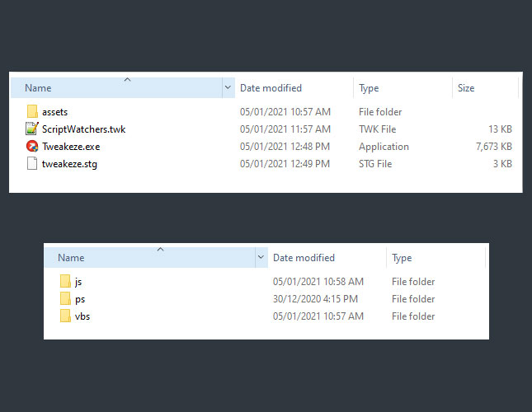Select the ScriptWatchers.twk file name
Screen dimensions: 532x412
[83, 129]
